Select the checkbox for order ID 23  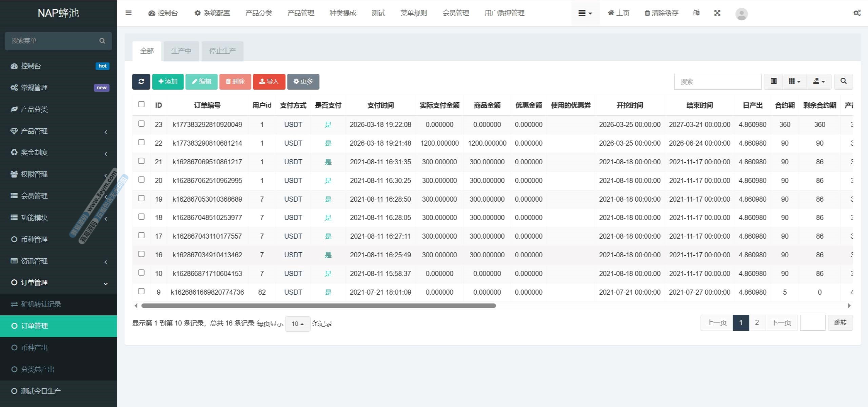tap(141, 124)
